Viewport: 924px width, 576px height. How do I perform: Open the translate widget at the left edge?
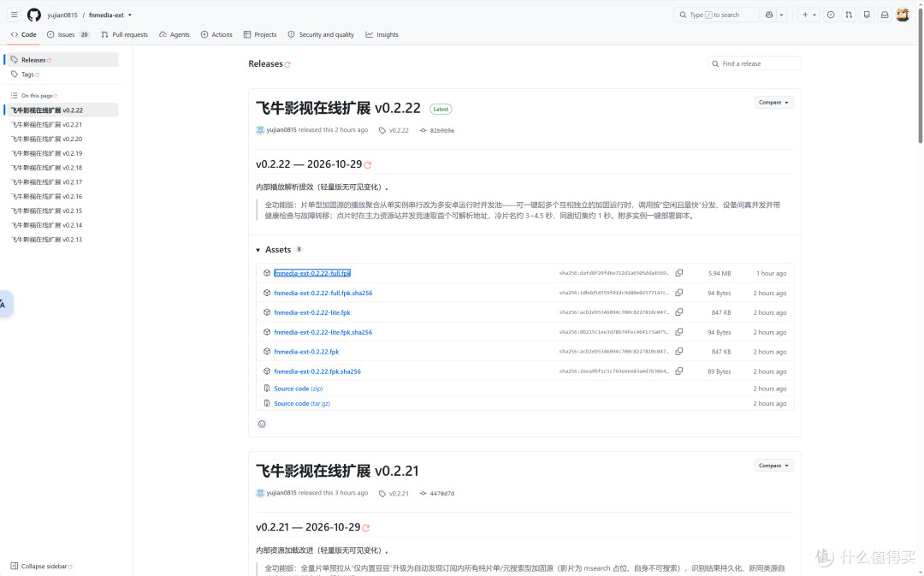coord(5,304)
